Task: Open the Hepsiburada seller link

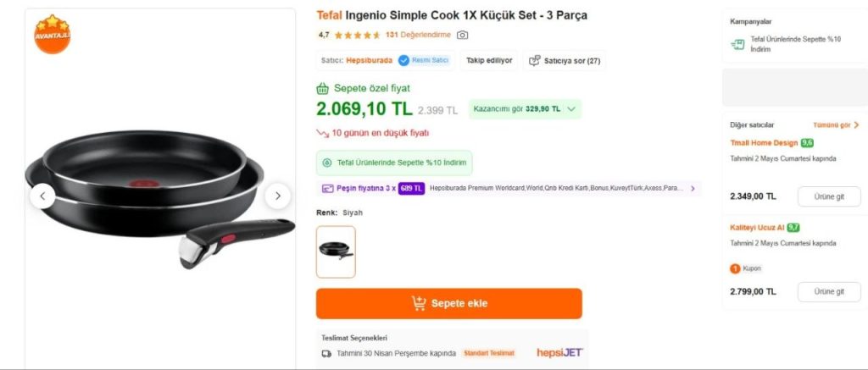Action: (369, 61)
